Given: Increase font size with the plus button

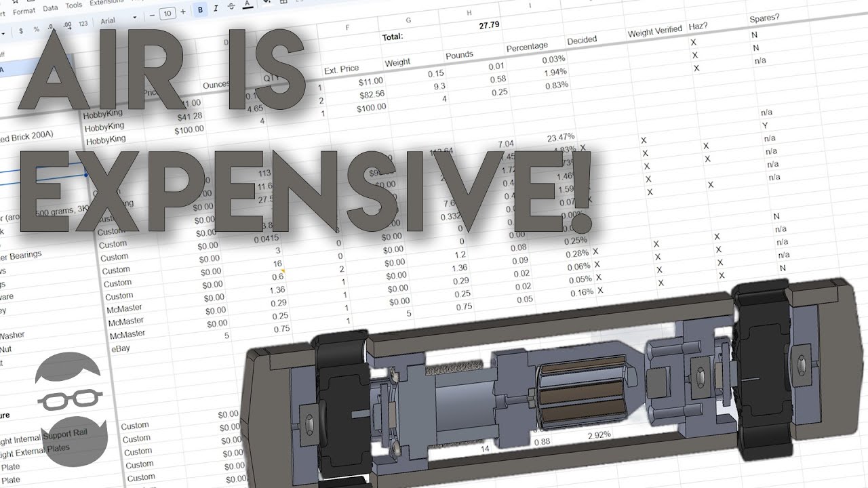Looking at the screenshot, I should pos(183,12).
